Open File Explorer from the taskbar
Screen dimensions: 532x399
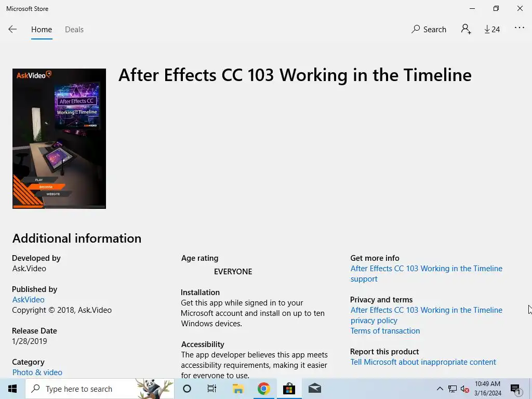click(238, 389)
